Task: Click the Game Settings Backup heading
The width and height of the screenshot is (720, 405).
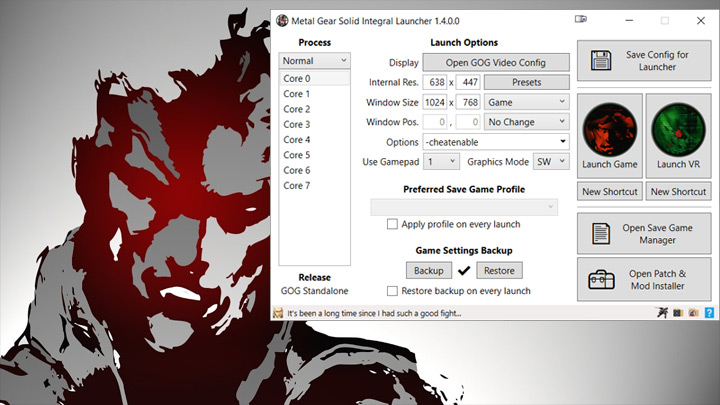Action: click(x=464, y=250)
